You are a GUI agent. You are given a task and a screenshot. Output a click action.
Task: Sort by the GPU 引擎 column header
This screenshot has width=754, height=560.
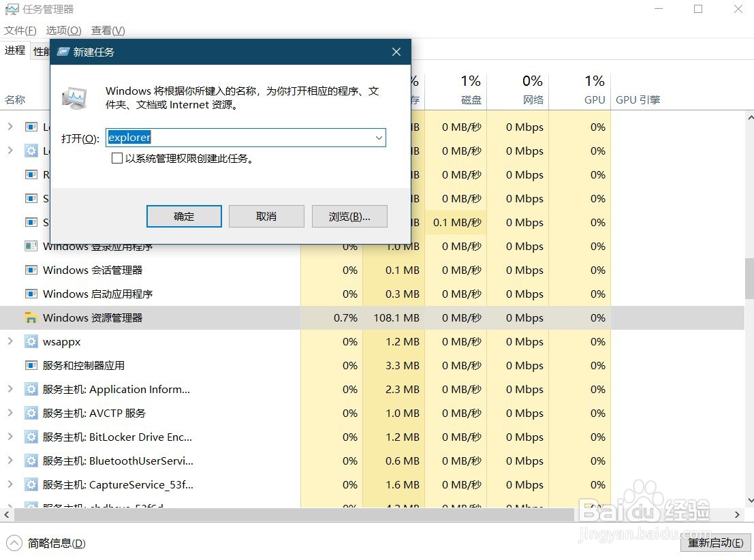pos(638,99)
